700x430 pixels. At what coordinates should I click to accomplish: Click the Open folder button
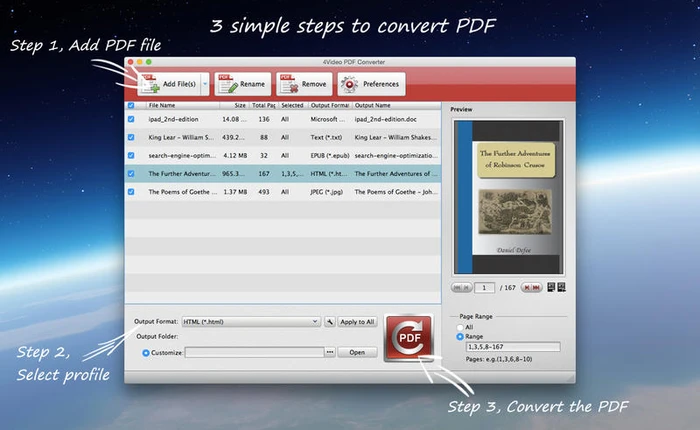(357, 352)
